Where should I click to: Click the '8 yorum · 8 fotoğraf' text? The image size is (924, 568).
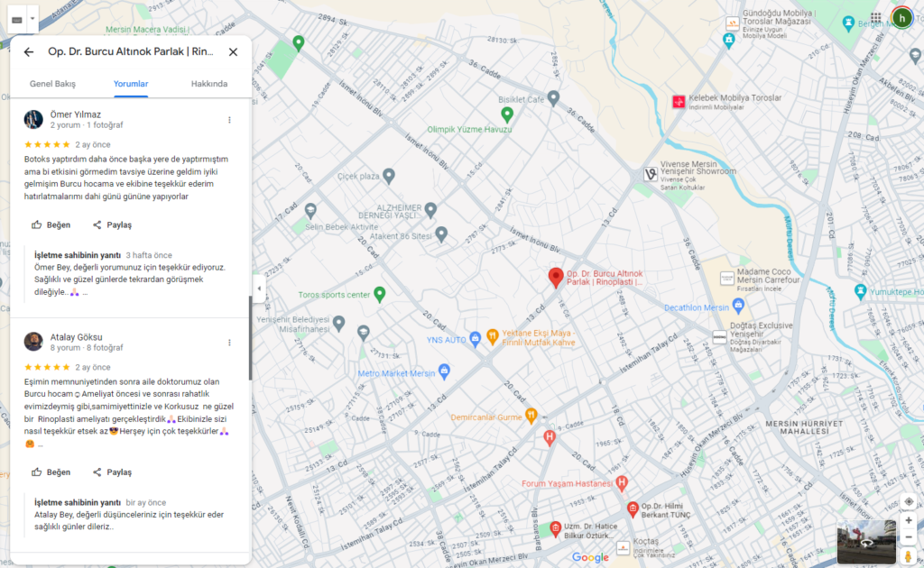[87, 347]
